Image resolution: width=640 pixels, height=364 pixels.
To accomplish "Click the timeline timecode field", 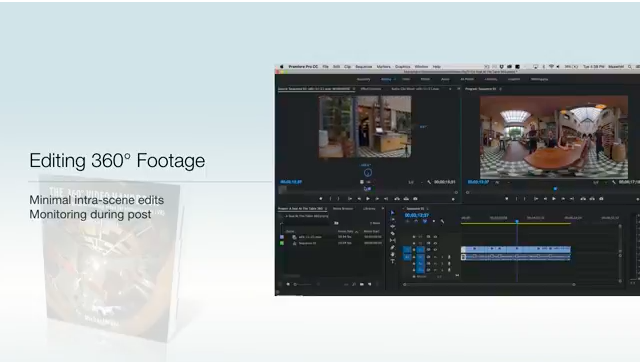I will [x=417, y=215].
